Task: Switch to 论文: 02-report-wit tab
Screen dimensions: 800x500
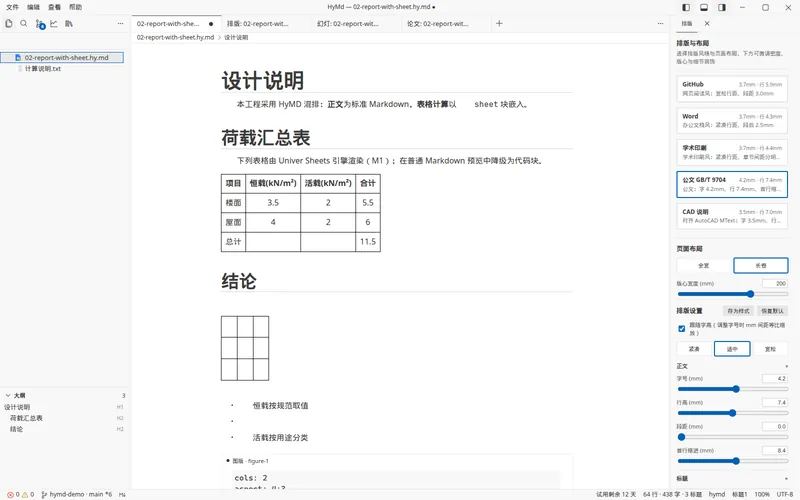Action: coord(446,23)
